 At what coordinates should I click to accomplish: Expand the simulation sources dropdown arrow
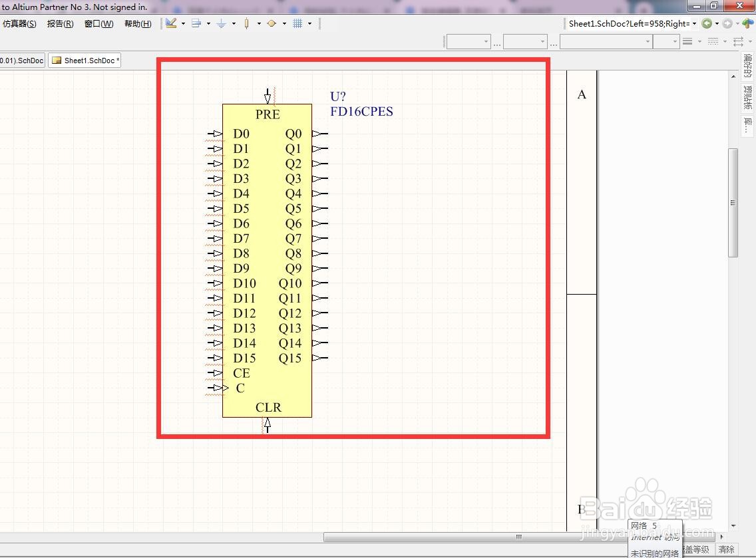284,23
